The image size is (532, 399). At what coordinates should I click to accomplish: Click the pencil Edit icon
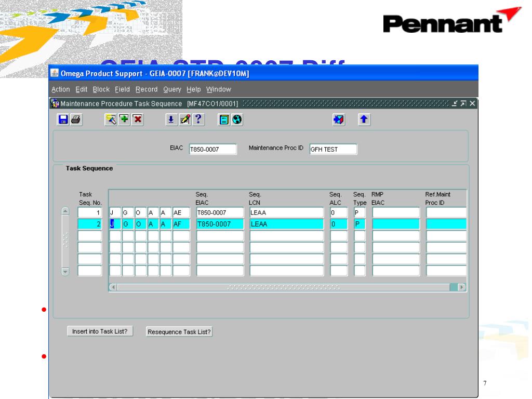(185, 119)
